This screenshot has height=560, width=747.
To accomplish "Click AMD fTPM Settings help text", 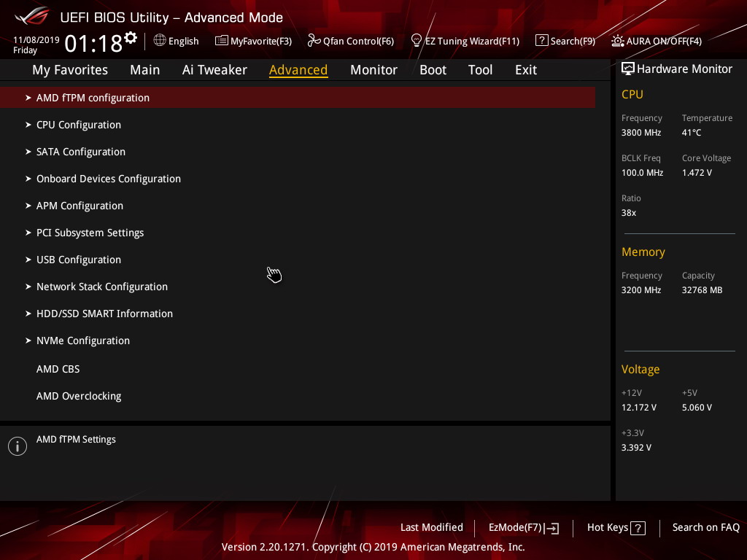I will pyautogui.click(x=76, y=440).
